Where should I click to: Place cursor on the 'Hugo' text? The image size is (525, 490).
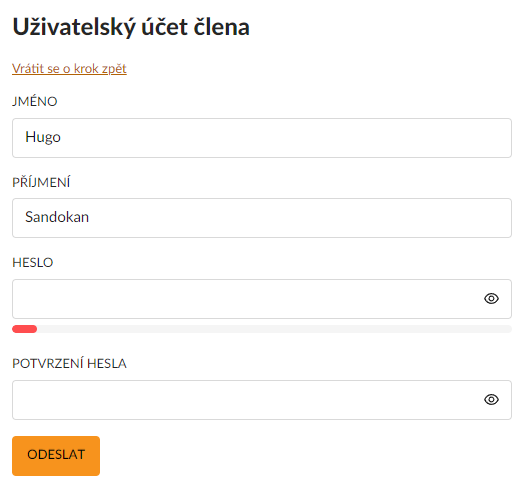point(43,137)
